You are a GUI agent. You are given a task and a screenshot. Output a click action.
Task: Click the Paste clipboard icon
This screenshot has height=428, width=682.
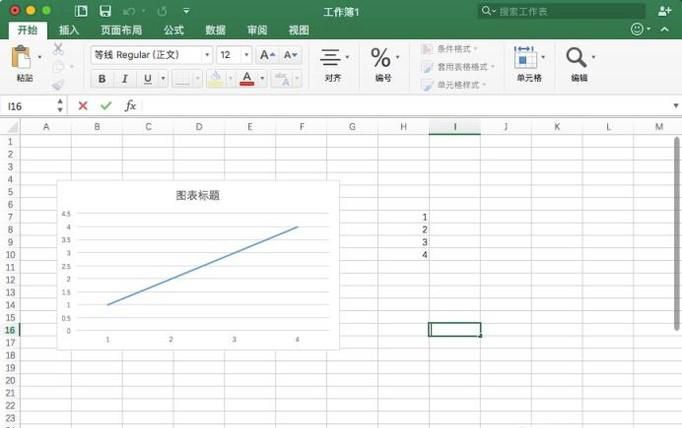[x=21, y=57]
